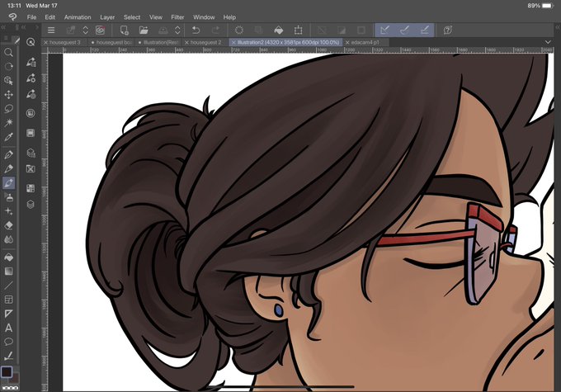Open the Clip Studio Paint logo menu
561x392 pixels.
[x=12, y=17]
